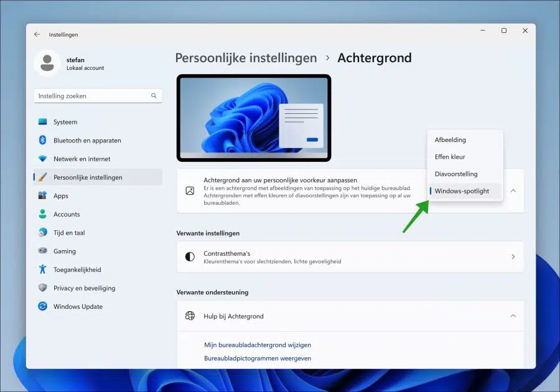
Task: Click the globe icon beside Hulp bij Achtergrond
Action: 190,316
